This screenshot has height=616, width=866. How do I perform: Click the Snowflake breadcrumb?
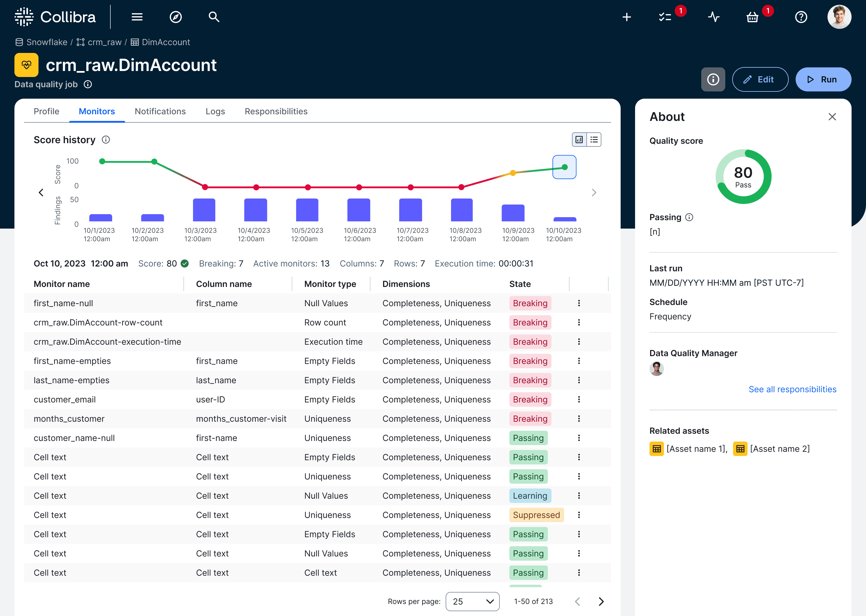click(x=41, y=42)
